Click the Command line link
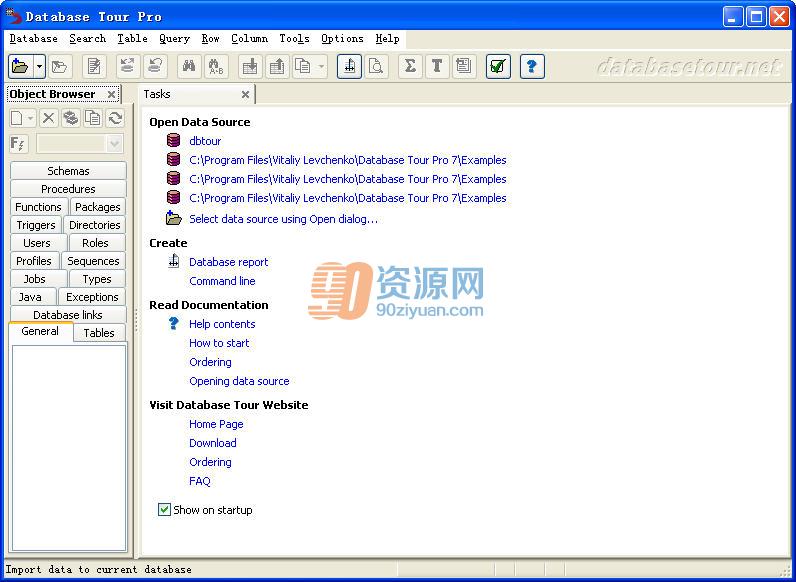Screen dimensions: 796x582 (222, 281)
